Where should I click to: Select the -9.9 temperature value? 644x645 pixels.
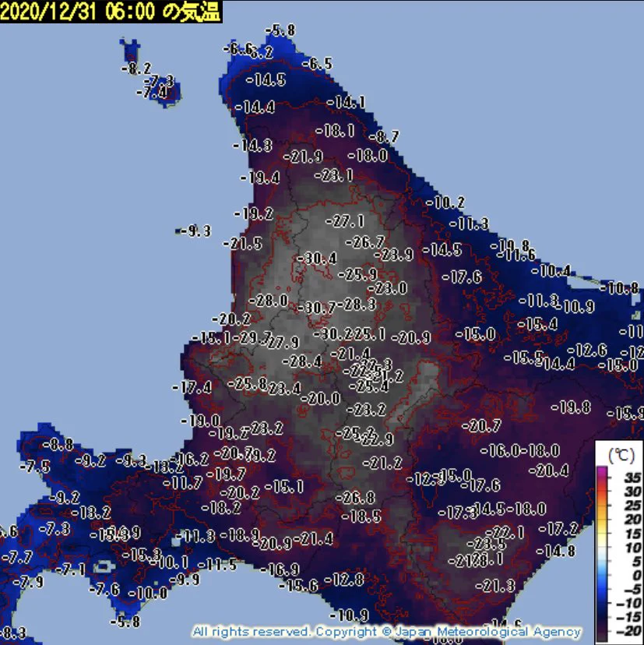185,580
